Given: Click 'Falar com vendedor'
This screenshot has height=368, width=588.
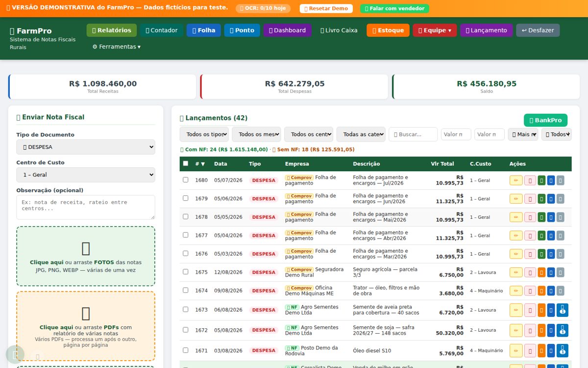Looking at the screenshot, I should click(394, 8).
